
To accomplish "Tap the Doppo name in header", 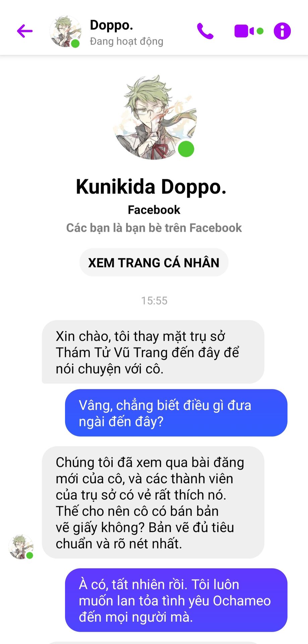I will point(112,25).
